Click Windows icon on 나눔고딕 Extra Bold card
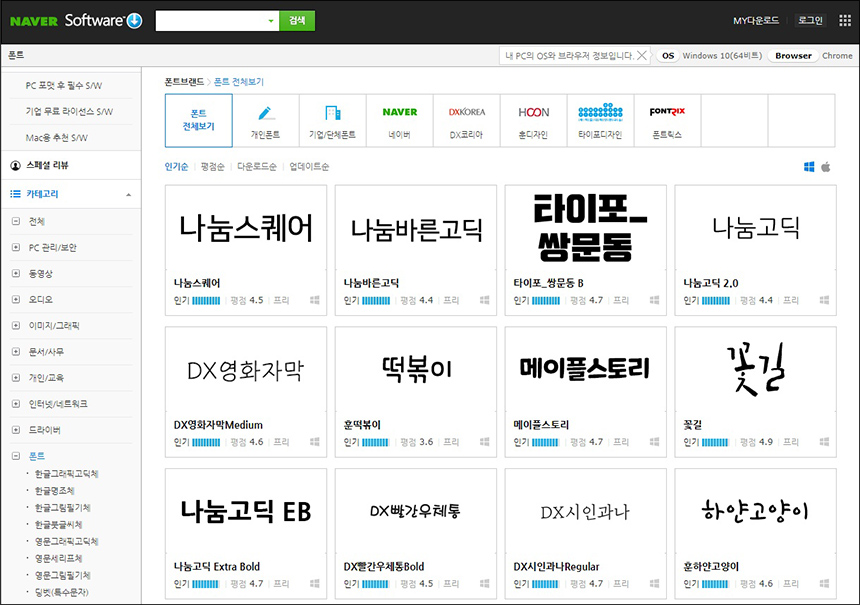Viewport: 860px width, 605px height. (x=314, y=584)
